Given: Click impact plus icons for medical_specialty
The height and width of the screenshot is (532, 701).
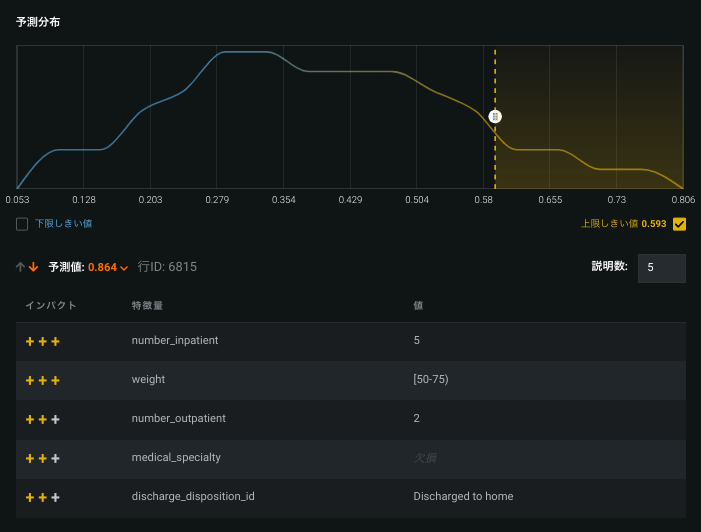Looking at the screenshot, I should [42, 458].
